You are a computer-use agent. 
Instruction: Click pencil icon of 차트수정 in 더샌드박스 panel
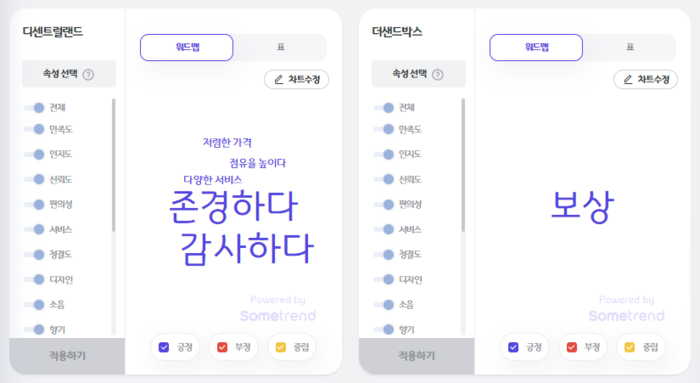(x=628, y=79)
